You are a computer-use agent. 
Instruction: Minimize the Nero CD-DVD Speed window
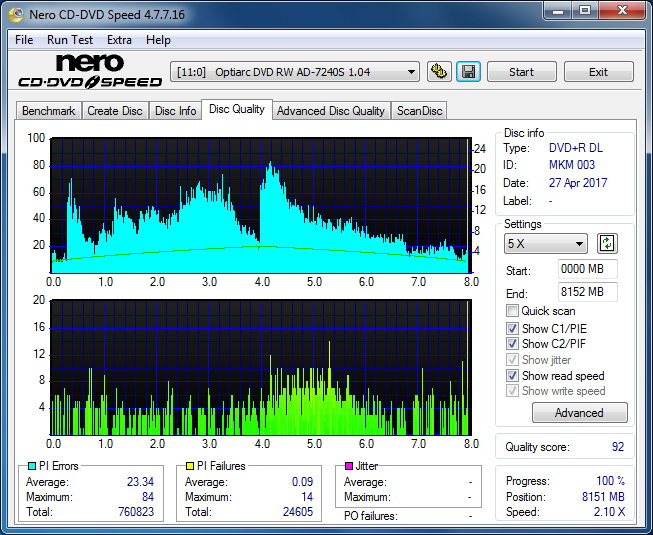558,11
